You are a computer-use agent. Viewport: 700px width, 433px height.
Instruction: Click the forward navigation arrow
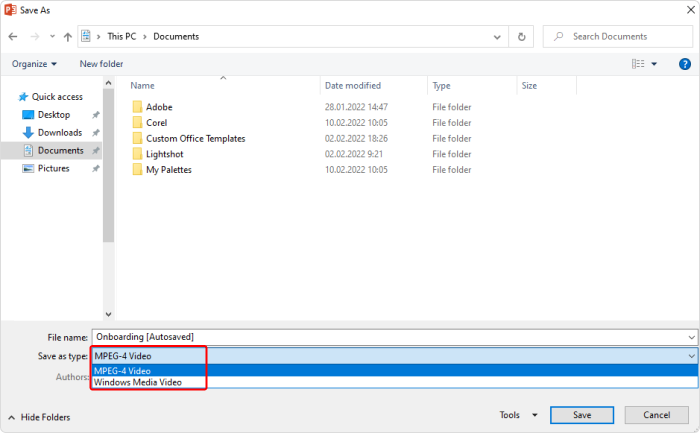click(34, 37)
